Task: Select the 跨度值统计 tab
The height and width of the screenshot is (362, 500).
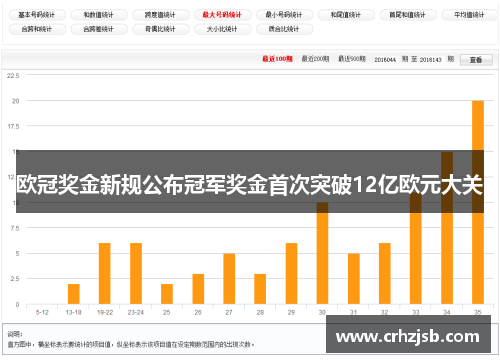Action: click(x=161, y=15)
